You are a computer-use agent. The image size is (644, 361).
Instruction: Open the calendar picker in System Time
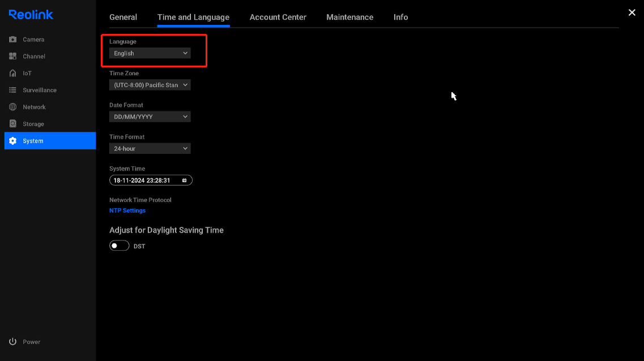(185, 180)
